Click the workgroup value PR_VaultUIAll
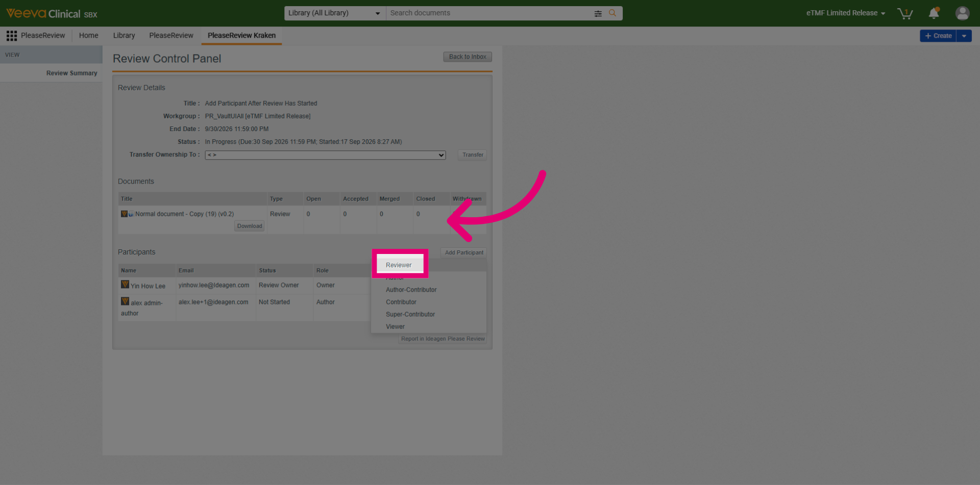The height and width of the screenshot is (485, 980). click(258, 116)
